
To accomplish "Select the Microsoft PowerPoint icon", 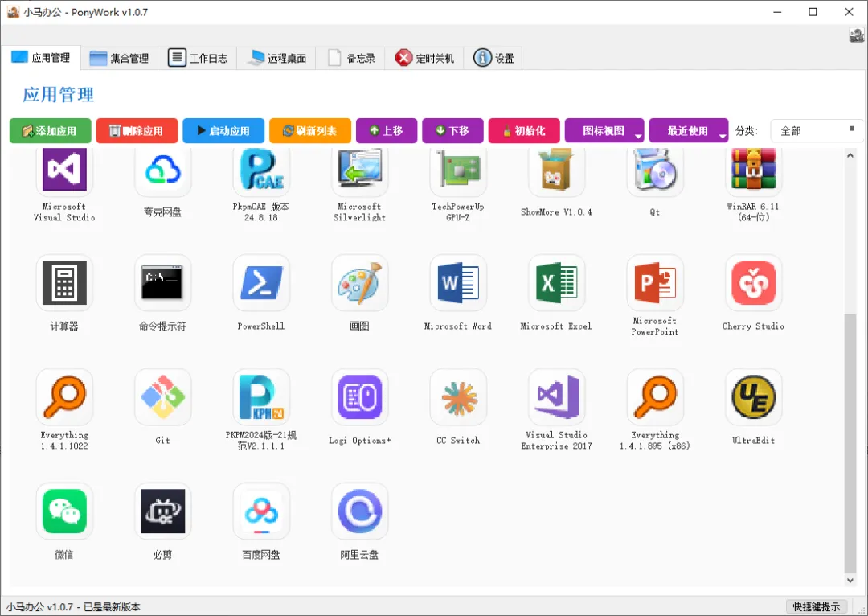I will (x=655, y=282).
